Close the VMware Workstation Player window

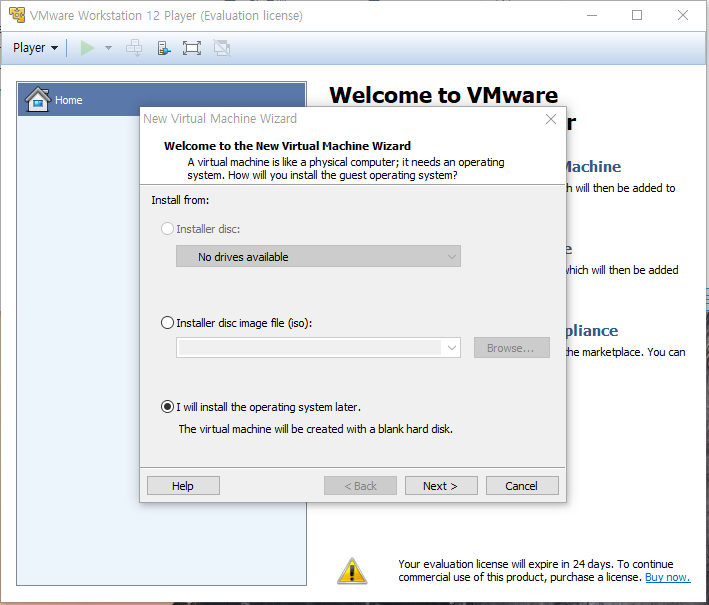(683, 15)
